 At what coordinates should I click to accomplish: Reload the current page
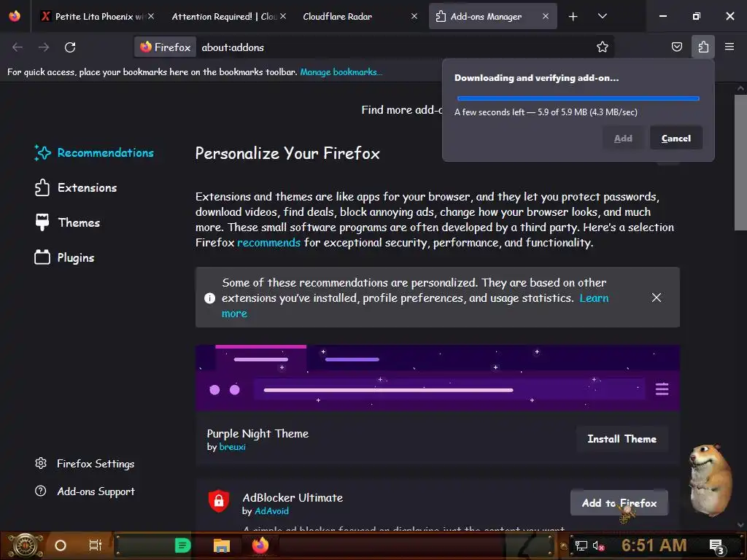(x=70, y=47)
